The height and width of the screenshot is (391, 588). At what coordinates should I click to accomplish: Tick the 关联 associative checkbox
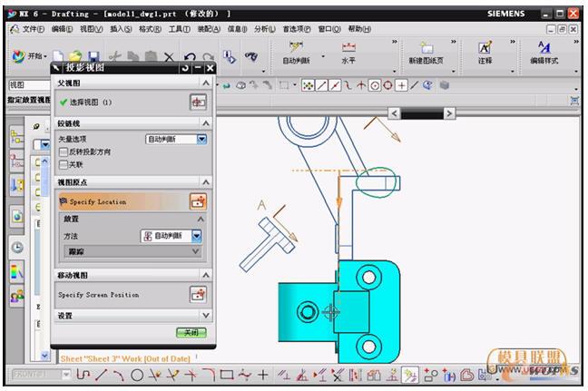click(64, 165)
